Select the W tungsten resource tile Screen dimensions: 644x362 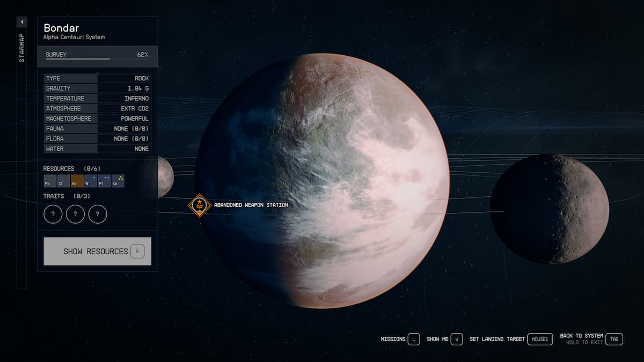coord(91,181)
